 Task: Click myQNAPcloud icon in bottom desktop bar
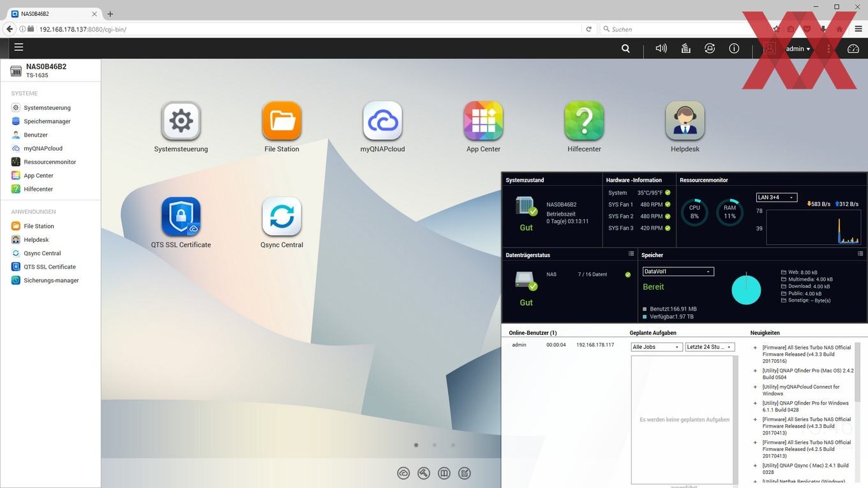[x=403, y=473]
